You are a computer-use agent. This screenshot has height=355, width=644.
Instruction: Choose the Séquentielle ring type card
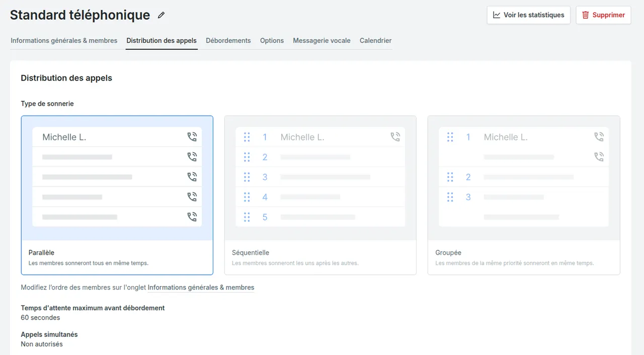tap(320, 195)
